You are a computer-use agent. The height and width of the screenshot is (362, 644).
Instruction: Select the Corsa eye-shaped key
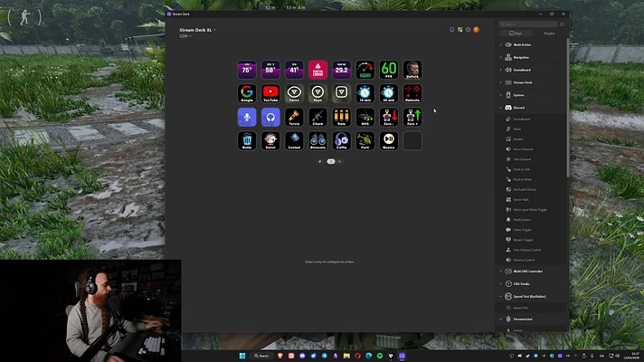click(x=294, y=93)
